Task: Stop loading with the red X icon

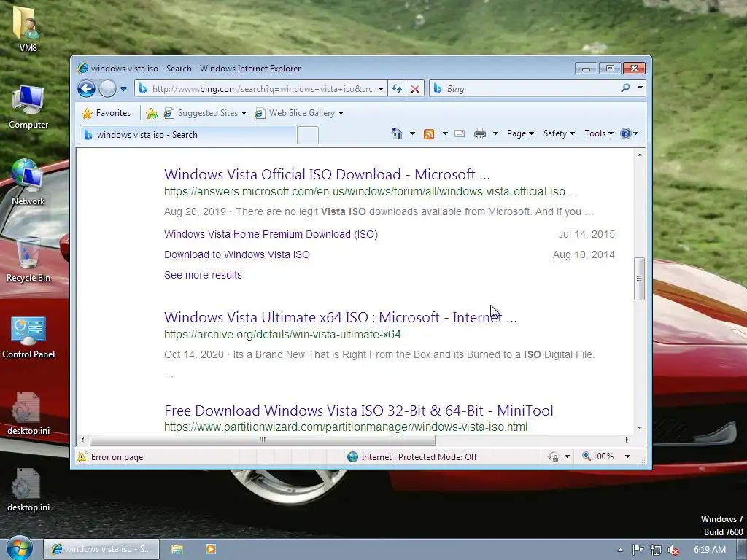Action: point(415,88)
